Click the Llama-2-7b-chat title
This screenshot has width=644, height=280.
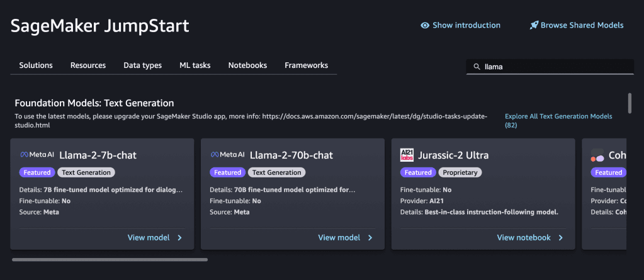98,155
